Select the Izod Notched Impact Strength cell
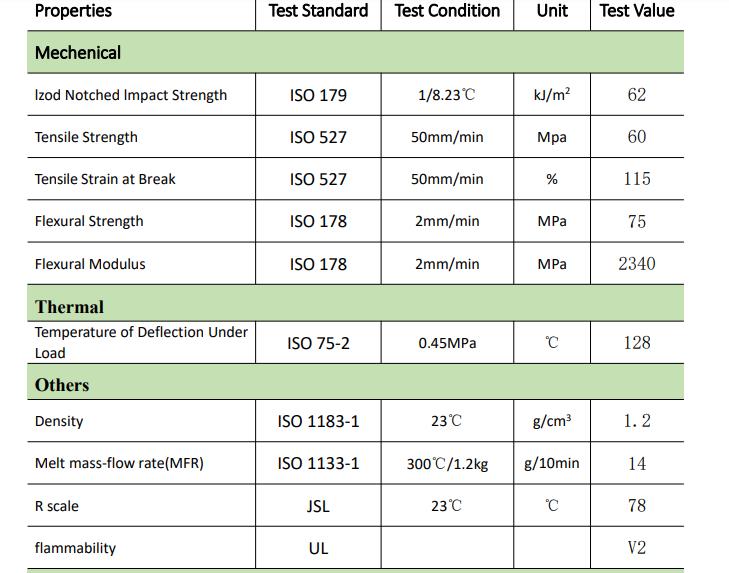 pos(141,95)
